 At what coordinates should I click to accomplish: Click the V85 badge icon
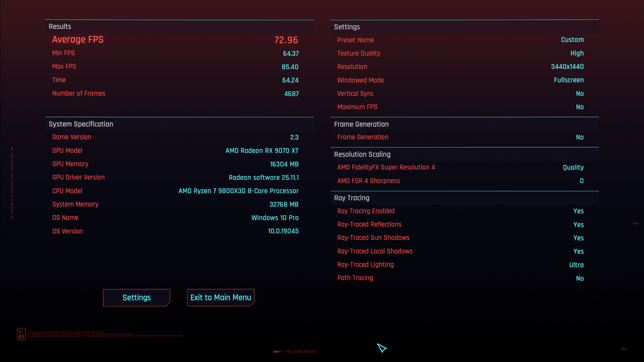click(x=21, y=334)
